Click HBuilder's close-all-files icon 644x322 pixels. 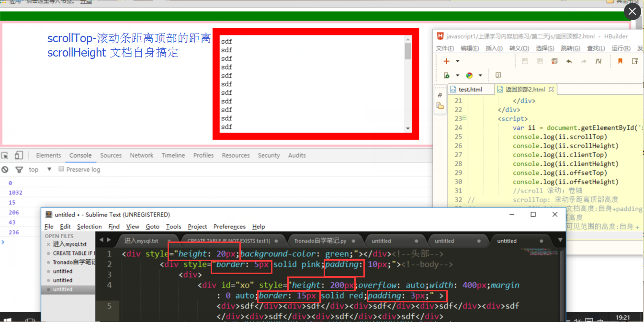[554, 61]
